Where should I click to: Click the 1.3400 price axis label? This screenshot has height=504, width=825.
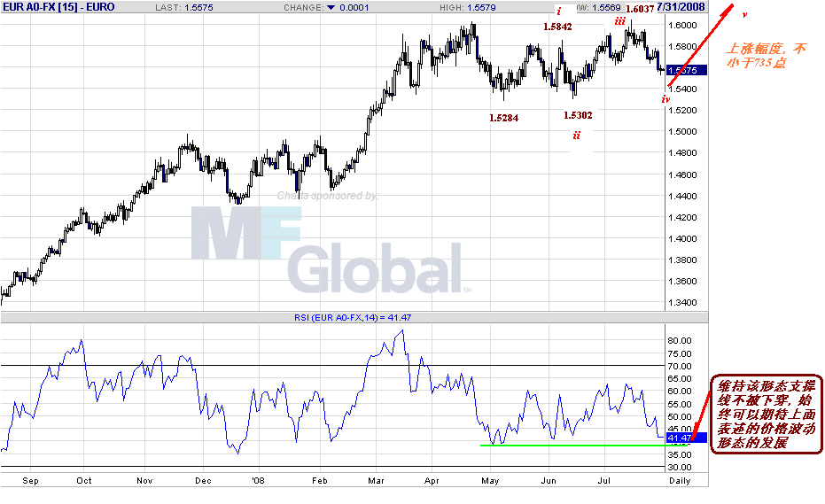pyautogui.click(x=682, y=303)
